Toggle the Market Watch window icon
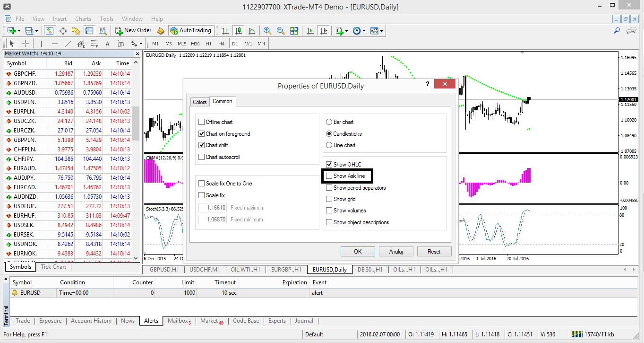This screenshot has height=343, width=644. tap(50, 31)
